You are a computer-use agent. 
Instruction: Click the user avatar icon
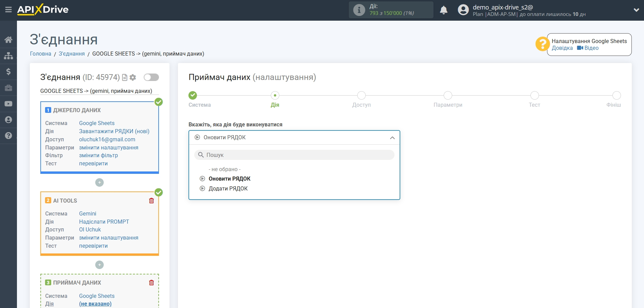(x=463, y=10)
